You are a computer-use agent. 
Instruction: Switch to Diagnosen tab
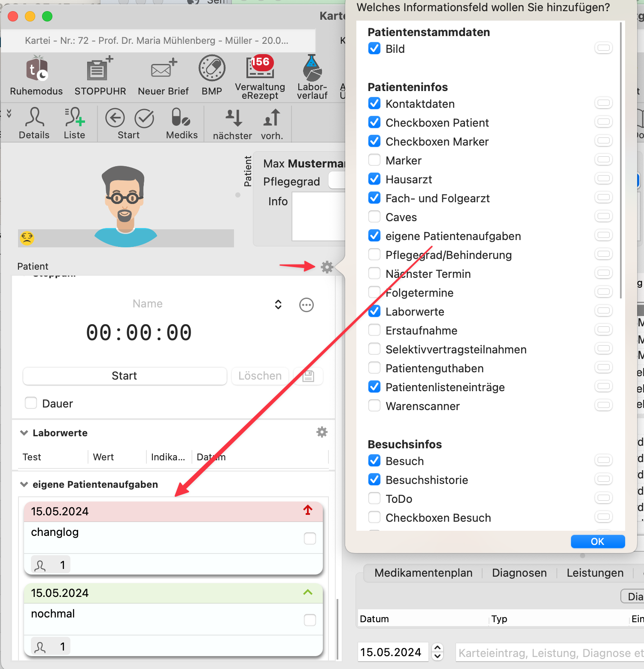(x=519, y=573)
